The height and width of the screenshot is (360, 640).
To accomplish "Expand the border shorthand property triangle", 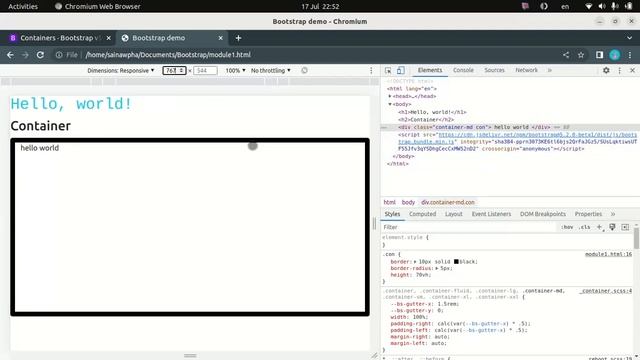I will 415,262.
